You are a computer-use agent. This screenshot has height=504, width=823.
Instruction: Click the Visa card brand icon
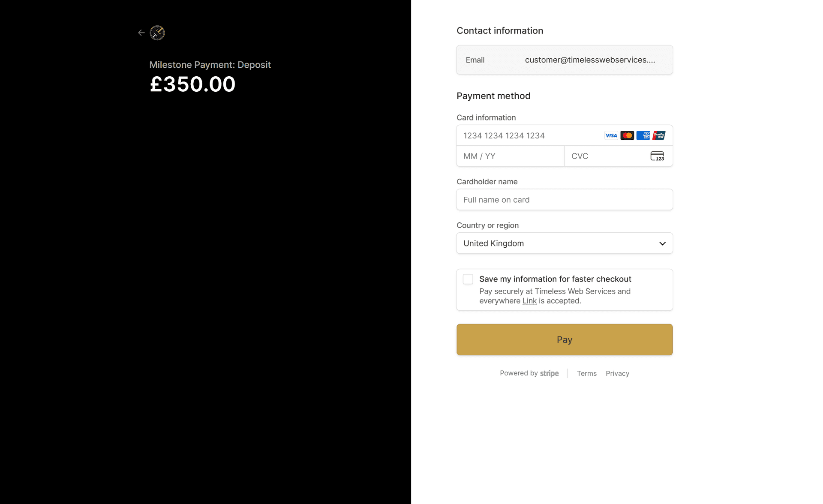point(610,135)
